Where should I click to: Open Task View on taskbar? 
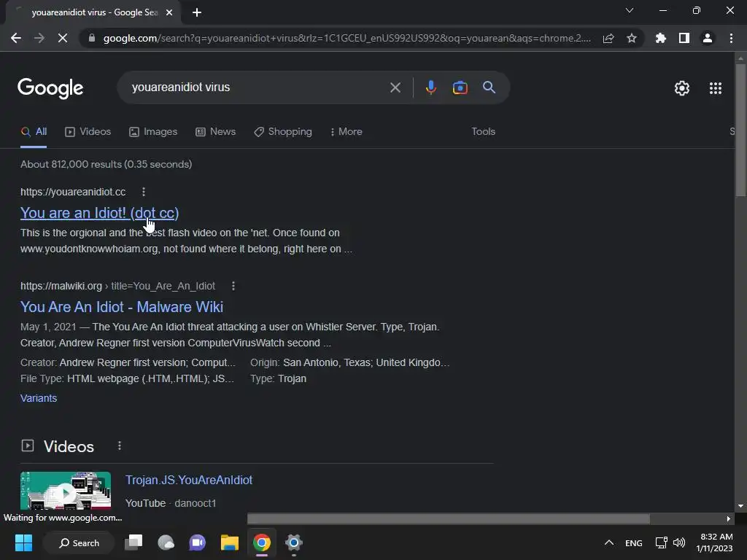click(x=133, y=542)
